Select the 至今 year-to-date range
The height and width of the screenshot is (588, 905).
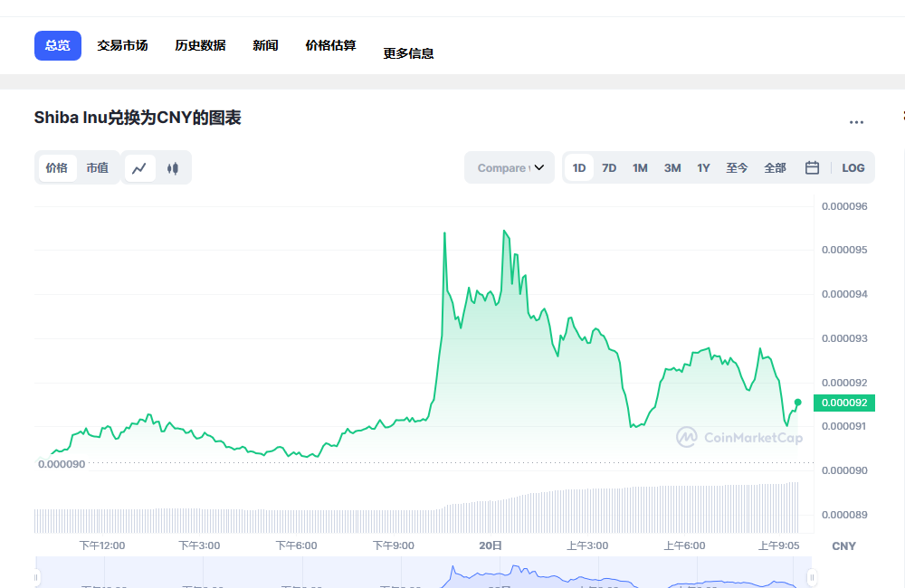tap(737, 168)
